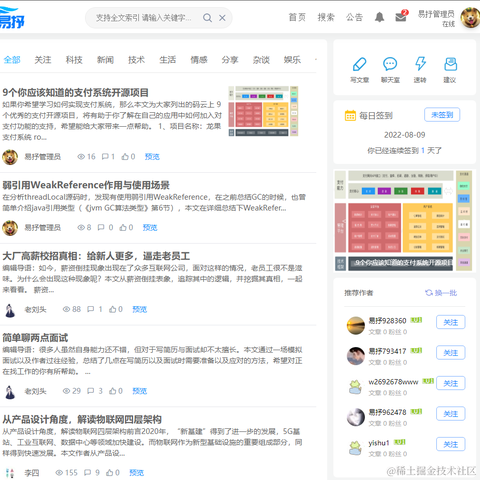The image size is (480, 480).
Task: Follow author 易抒928360
Action: point(451,322)
